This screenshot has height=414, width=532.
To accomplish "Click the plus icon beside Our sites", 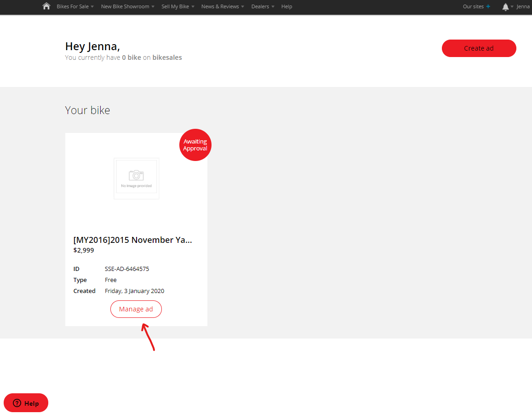I will (x=488, y=6).
